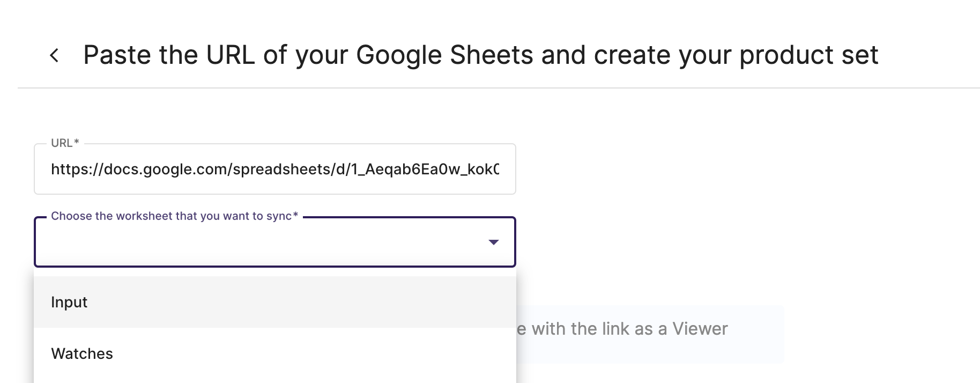The height and width of the screenshot is (383, 980).
Task: Choose the Watches worksheet option
Action: pos(275,353)
